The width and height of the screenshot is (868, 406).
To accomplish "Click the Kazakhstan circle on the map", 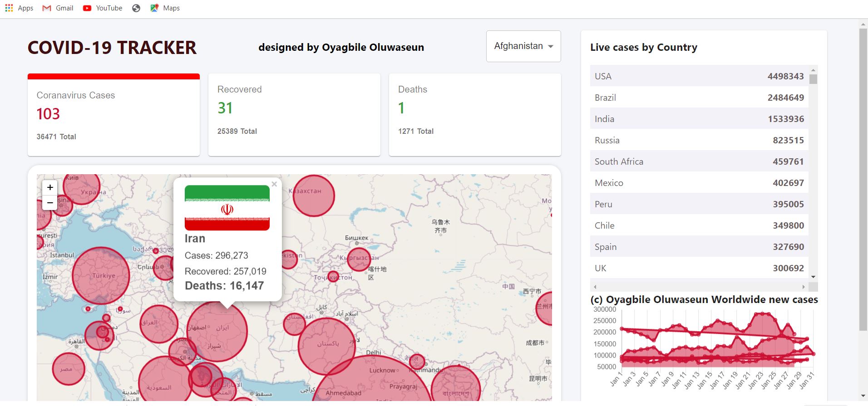I will click(x=314, y=195).
